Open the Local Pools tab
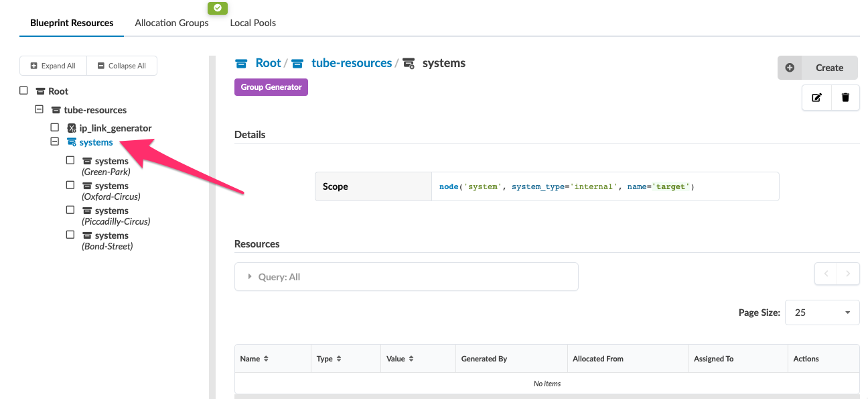This screenshot has width=868, height=399. (252, 22)
